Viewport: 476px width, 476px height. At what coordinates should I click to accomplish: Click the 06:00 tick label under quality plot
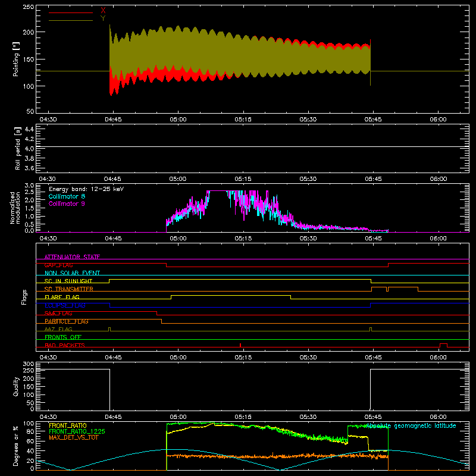pos(438,417)
